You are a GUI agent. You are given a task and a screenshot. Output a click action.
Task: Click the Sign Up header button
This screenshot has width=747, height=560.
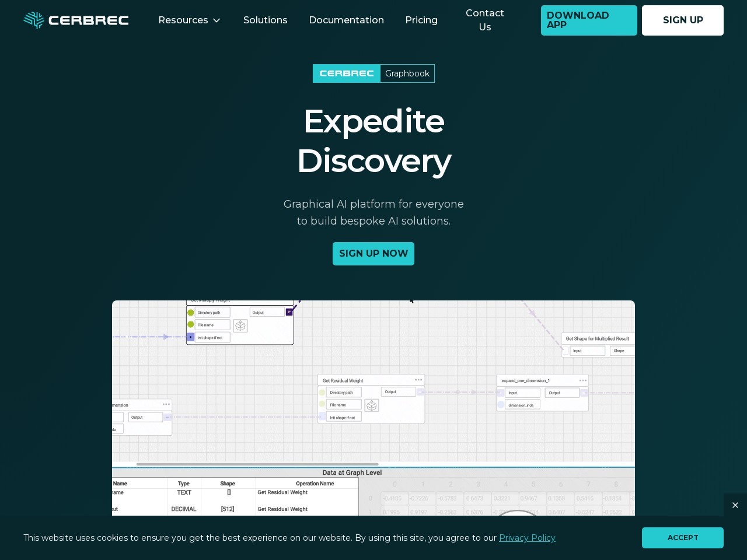(683, 20)
